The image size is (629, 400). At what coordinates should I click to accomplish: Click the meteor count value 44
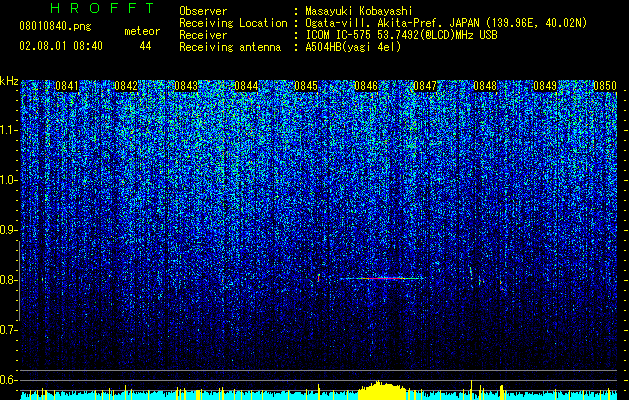point(145,46)
